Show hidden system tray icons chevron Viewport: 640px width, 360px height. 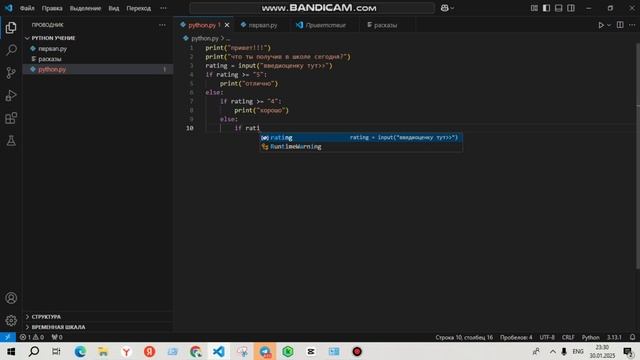(552, 351)
